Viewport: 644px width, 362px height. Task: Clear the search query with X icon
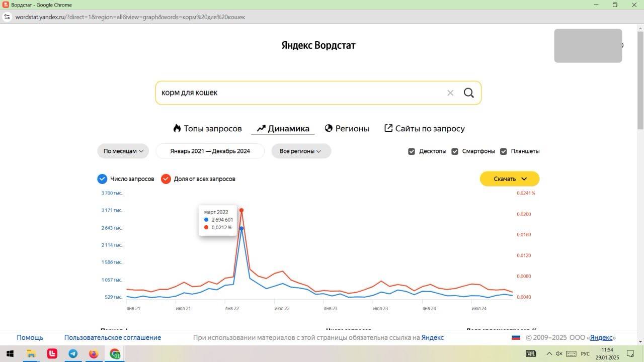click(450, 93)
